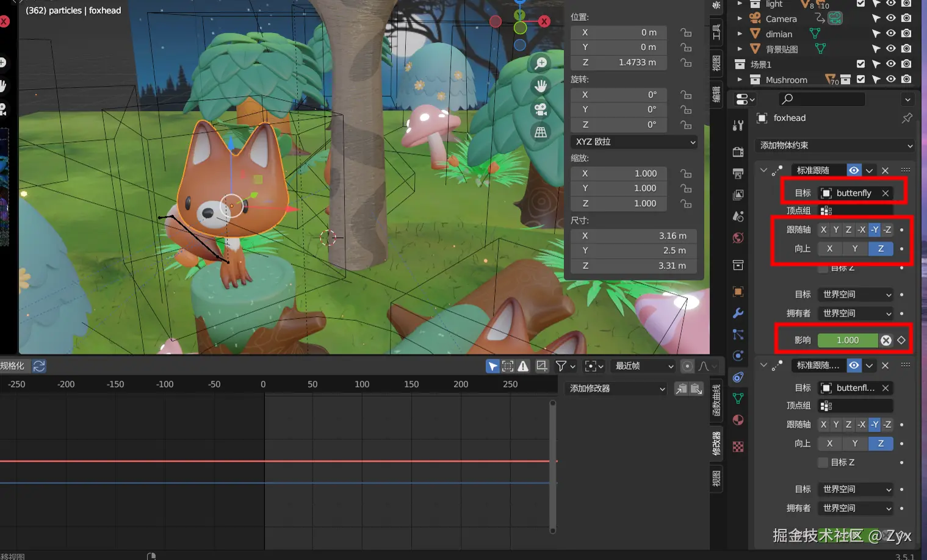Image resolution: width=927 pixels, height=560 pixels.
Task: Switch perspective/orthographic with the grid icon
Action: (x=541, y=132)
